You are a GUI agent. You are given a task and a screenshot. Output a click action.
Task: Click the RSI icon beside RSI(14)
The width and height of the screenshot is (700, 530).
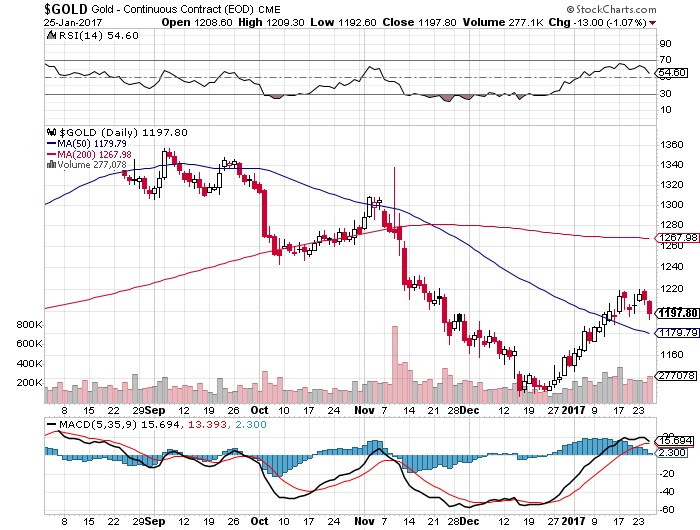click(x=52, y=35)
